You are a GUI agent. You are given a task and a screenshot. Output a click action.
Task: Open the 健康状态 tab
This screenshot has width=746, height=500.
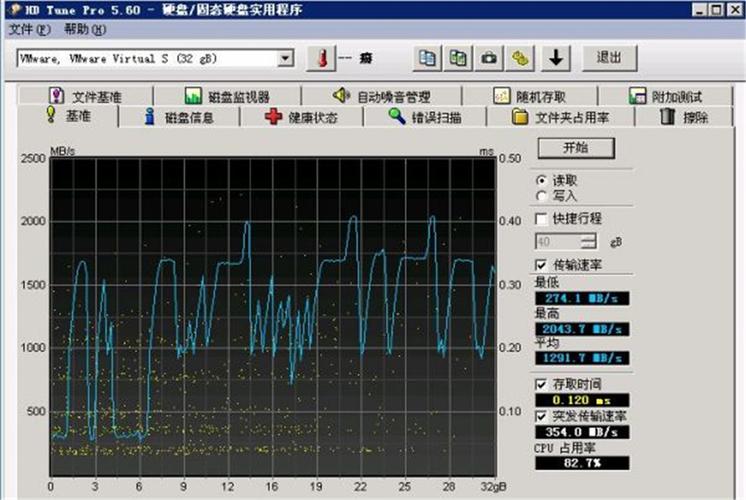(x=301, y=117)
